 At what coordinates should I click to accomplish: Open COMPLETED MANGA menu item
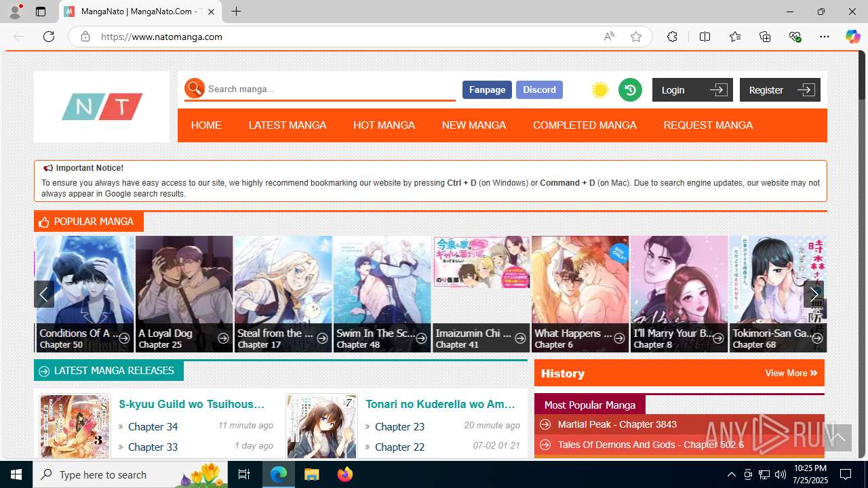(585, 125)
